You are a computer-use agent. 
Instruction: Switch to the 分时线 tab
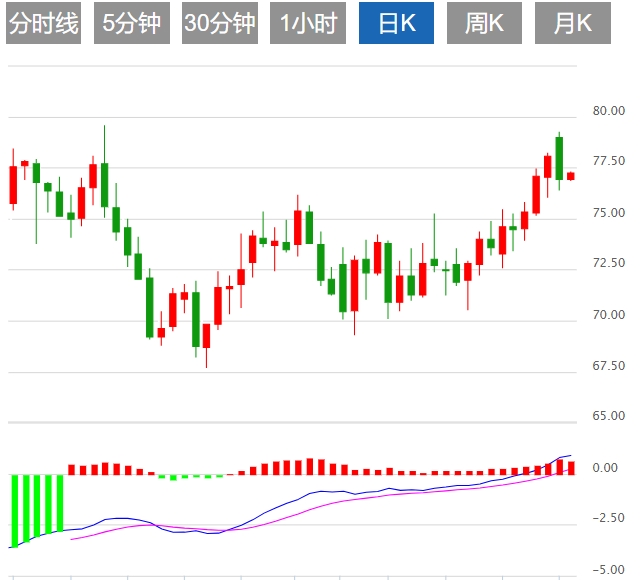click(43, 24)
